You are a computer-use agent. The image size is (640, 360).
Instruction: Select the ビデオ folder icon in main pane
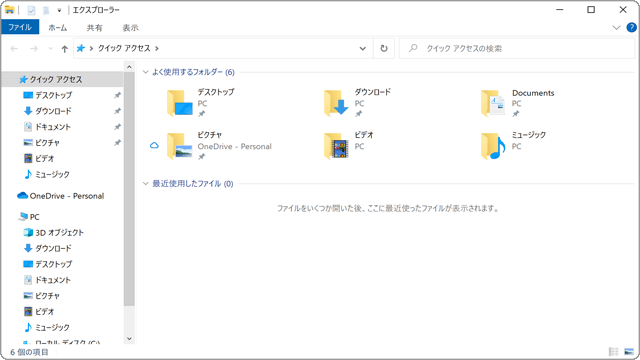point(336,146)
